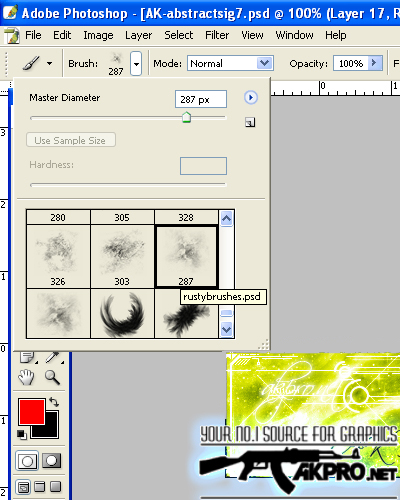Create new brush preset icon

[x=250, y=122]
